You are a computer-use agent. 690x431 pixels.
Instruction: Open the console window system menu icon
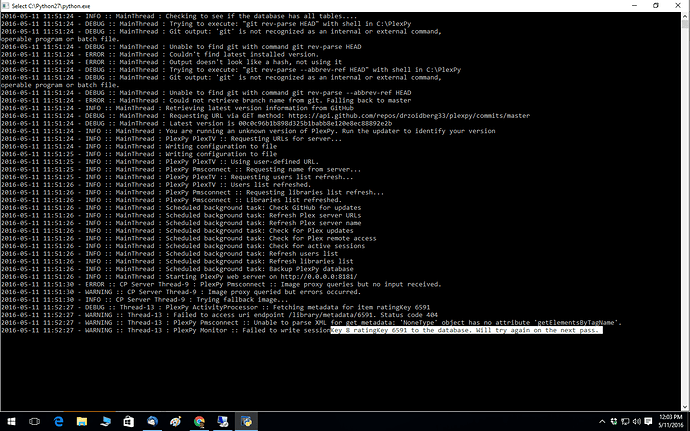point(6,6)
